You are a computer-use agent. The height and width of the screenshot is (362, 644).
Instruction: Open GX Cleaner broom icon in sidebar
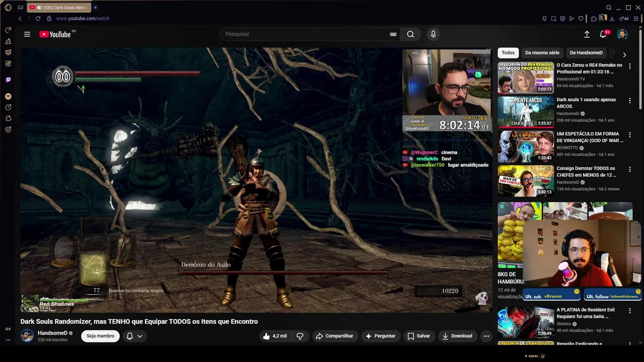click(x=8, y=41)
